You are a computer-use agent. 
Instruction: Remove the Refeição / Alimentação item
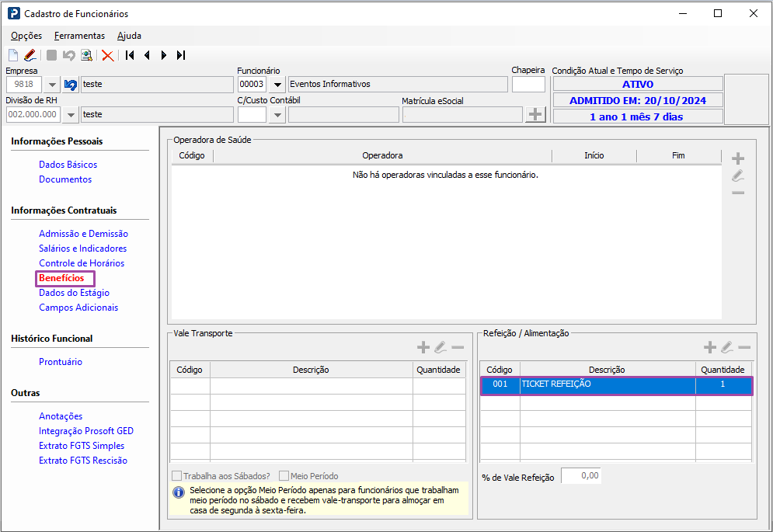744,348
